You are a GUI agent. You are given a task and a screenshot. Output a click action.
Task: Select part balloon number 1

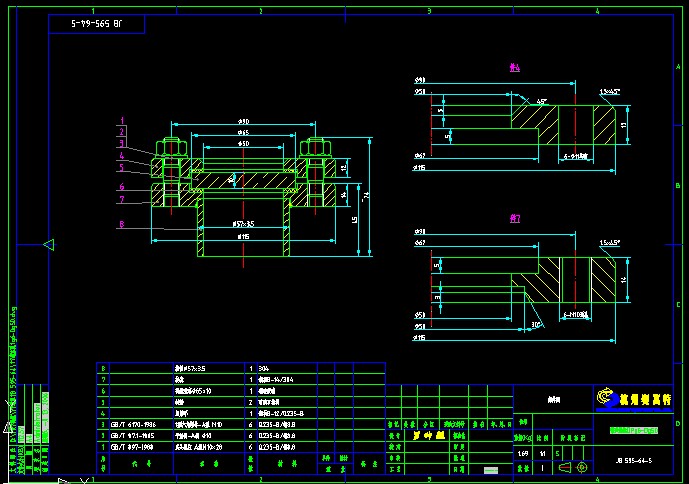(122, 120)
